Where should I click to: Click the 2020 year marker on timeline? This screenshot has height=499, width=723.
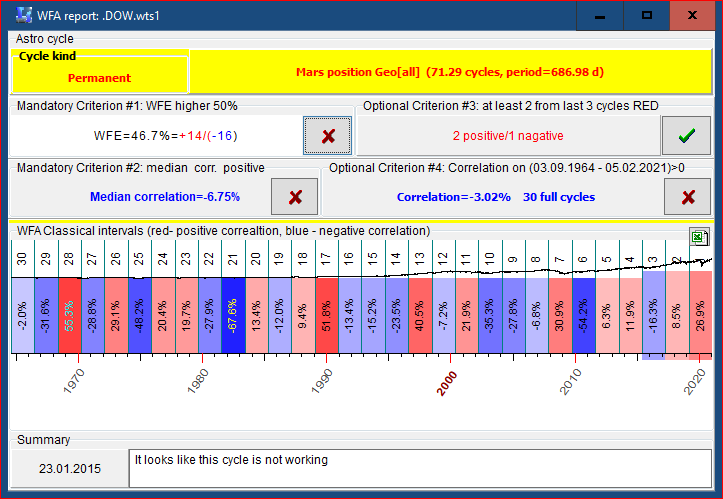click(694, 382)
